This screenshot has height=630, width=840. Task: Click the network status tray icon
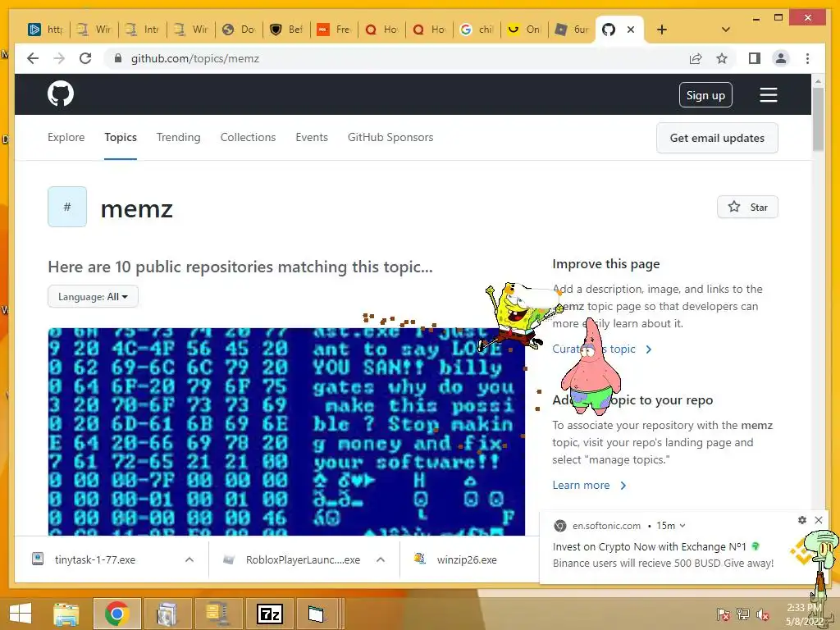click(x=743, y=614)
